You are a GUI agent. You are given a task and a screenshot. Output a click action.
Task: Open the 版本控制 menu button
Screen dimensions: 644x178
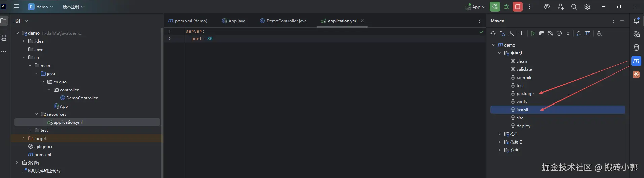click(73, 7)
